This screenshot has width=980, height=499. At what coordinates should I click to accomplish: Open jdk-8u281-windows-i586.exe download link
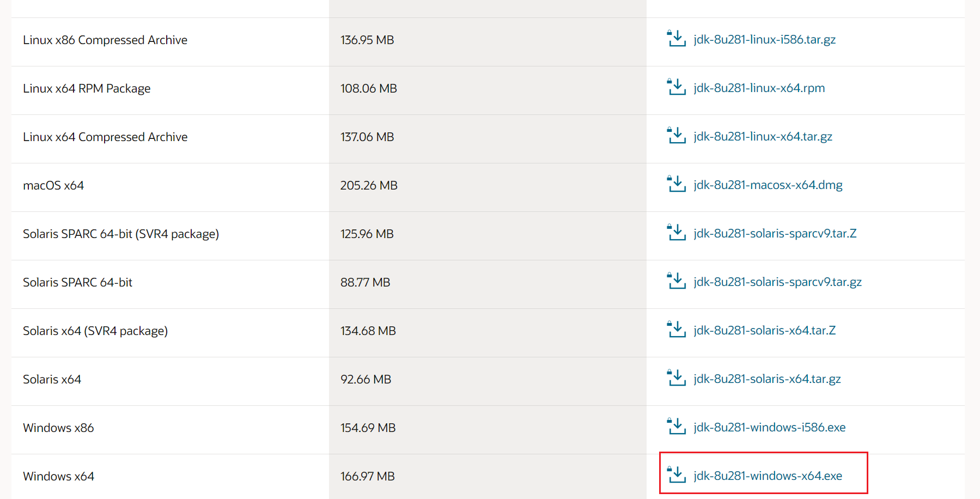(x=769, y=427)
